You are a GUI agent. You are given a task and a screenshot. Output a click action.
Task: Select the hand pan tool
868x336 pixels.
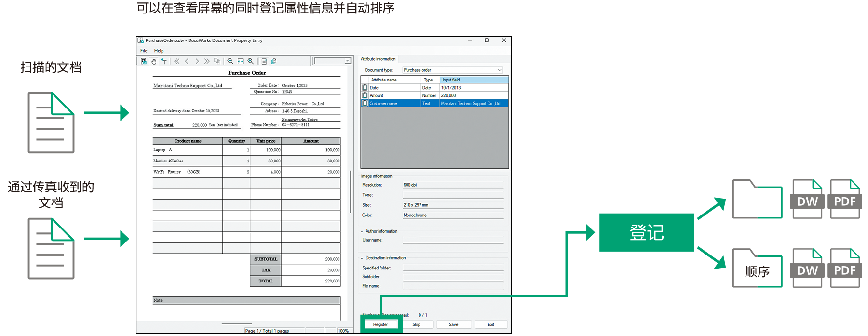pyautogui.click(x=154, y=61)
